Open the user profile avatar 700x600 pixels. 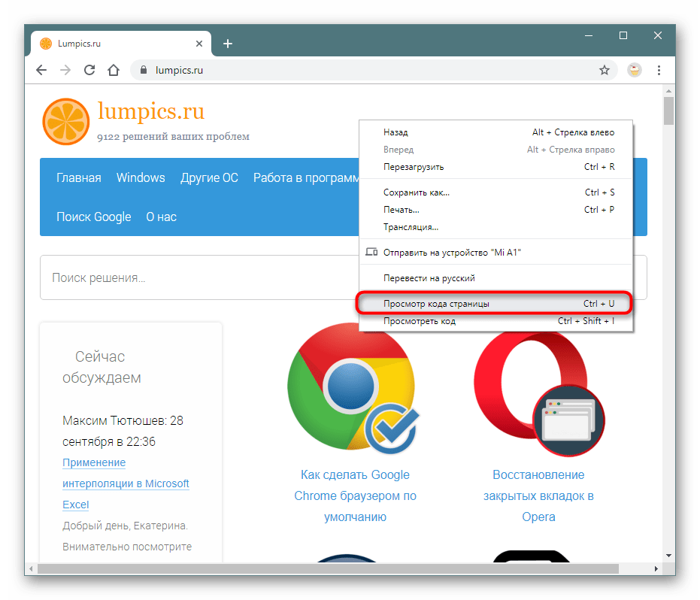tap(635, 70)
